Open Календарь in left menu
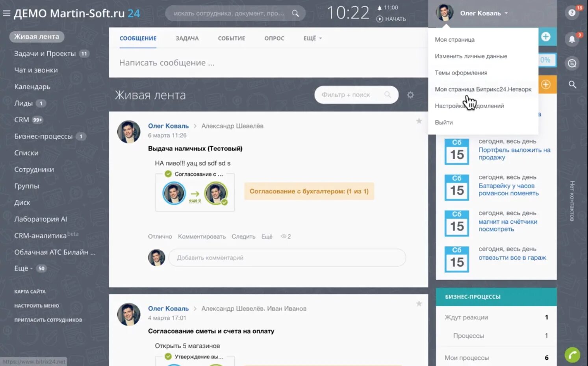This screenshot has width=588, height=366. (32, 87)
